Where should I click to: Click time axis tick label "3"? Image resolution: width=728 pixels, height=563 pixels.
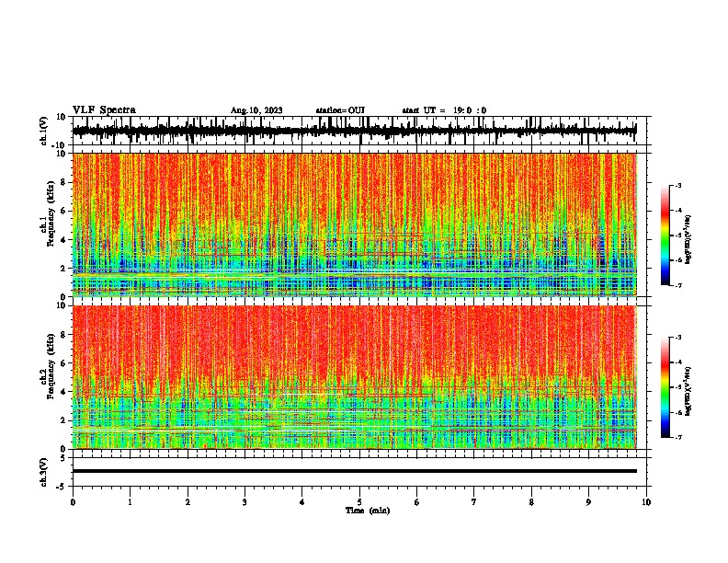[x=245, y=502]
